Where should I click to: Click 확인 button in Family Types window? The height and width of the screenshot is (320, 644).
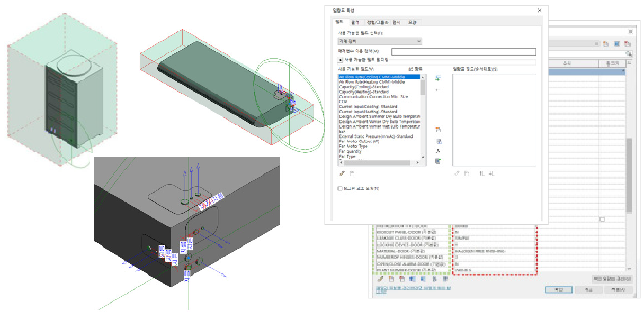click(558, 290)
